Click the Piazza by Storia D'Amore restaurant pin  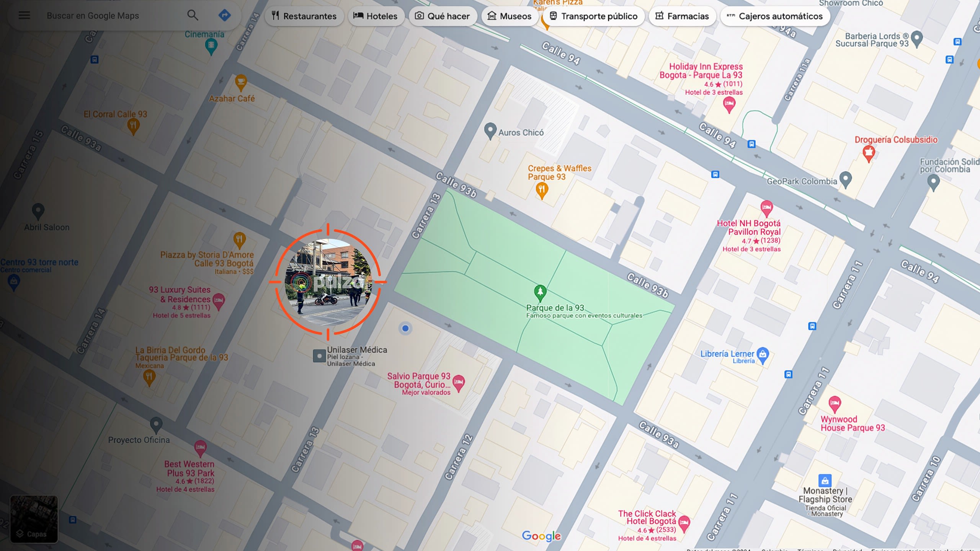click(x=239, y=241)
